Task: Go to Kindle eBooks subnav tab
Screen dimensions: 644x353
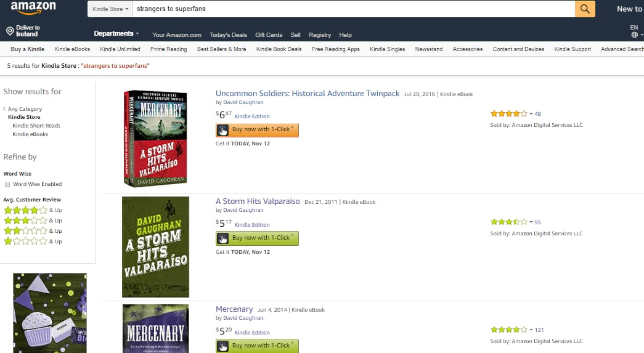Action: (72, 49)
